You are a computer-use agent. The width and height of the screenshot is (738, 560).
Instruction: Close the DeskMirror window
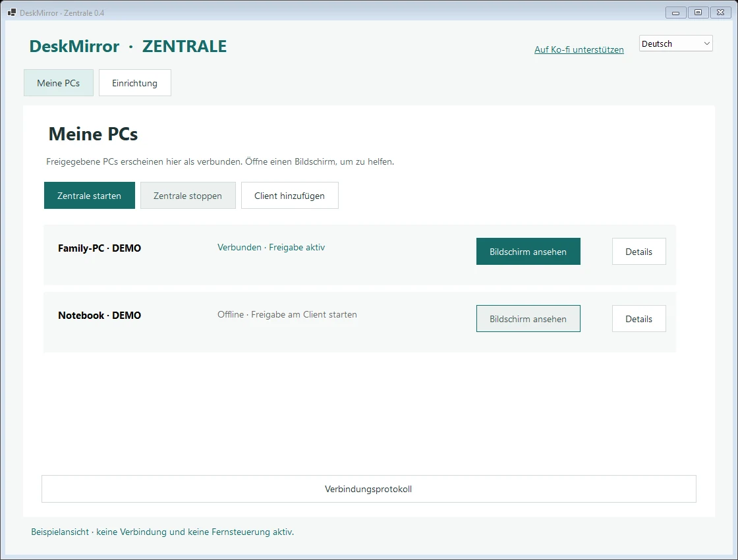click(x=721, y=13)
